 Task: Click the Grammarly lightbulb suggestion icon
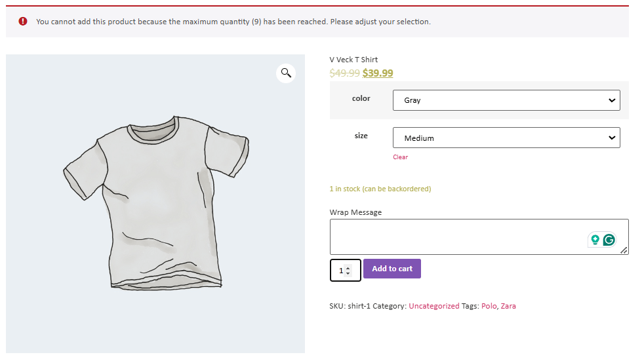pos(595,240)
